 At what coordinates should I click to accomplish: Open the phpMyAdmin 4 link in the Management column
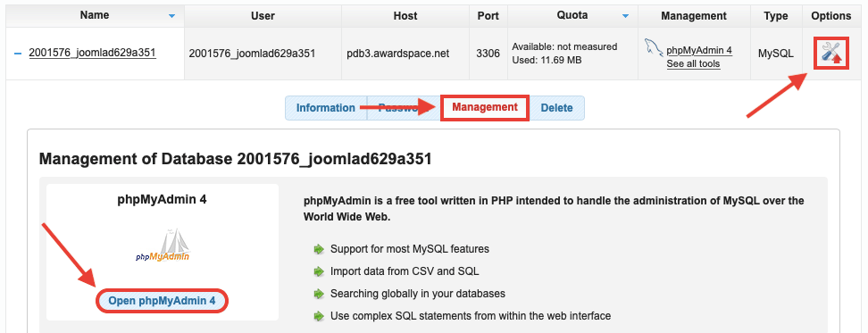(x=699, y=50)
